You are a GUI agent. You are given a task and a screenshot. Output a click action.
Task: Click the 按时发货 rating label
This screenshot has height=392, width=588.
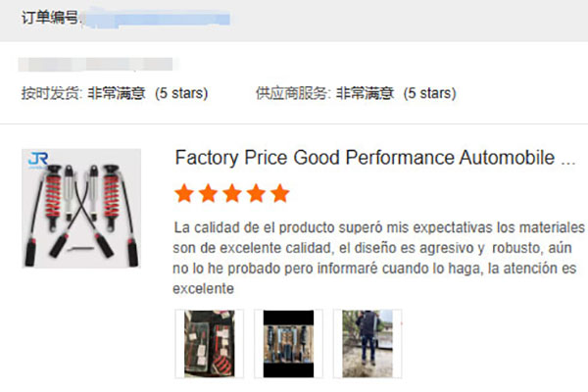tap(52, 93)
